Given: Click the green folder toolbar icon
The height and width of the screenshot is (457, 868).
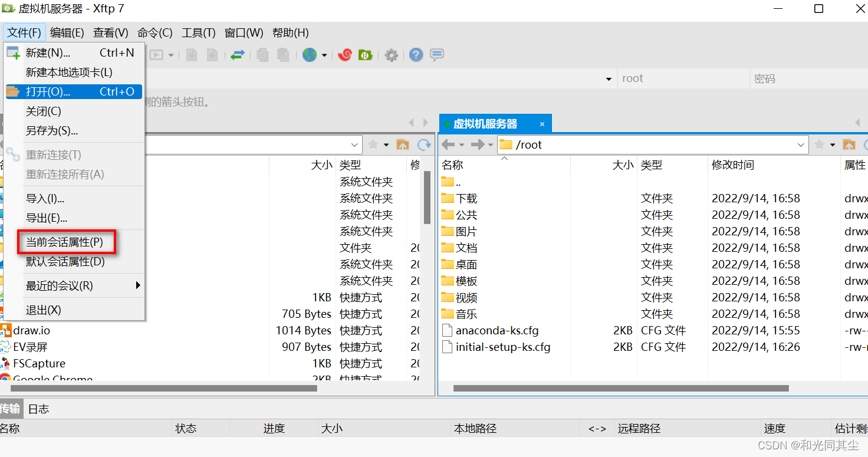Looking at the screenshot, I should 366,55.
